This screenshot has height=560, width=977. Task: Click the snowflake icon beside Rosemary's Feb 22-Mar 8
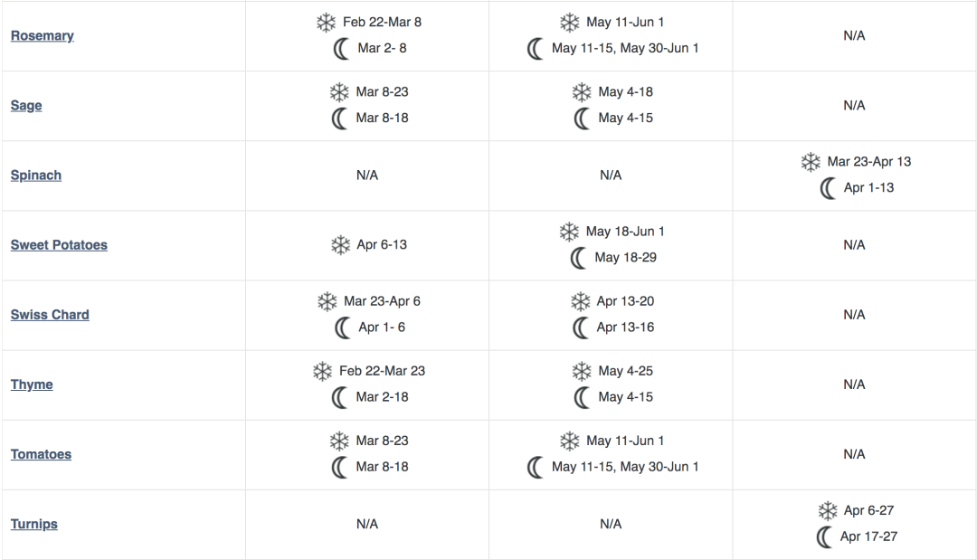point(327,23)
